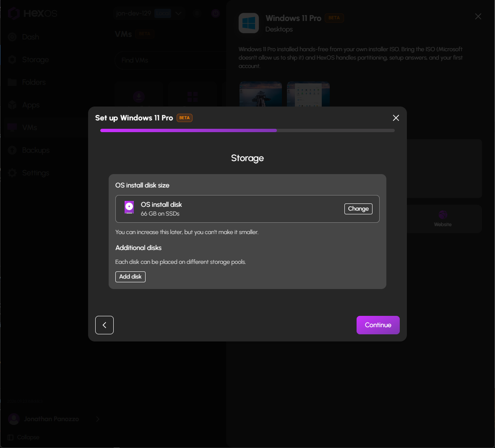Click the "66 GB on SSDs" text
The height and width of the screenshot is (448, 495).
pos(160,214)
